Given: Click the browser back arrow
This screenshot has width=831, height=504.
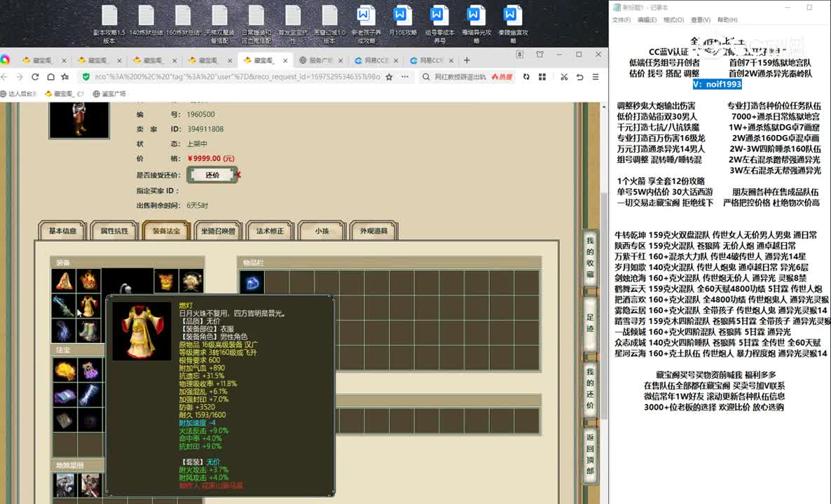Looking at the screenshot, I should click(x=4, y=77).
